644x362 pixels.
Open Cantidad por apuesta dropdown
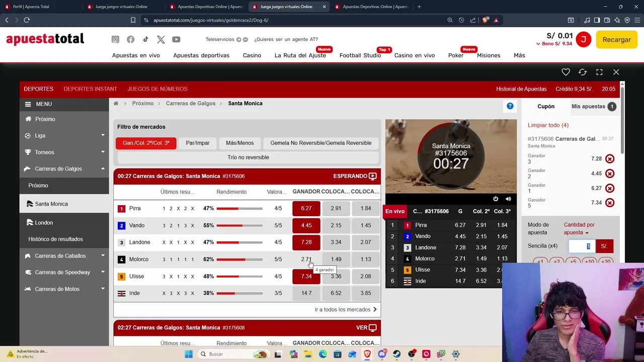tap(579, 229)
